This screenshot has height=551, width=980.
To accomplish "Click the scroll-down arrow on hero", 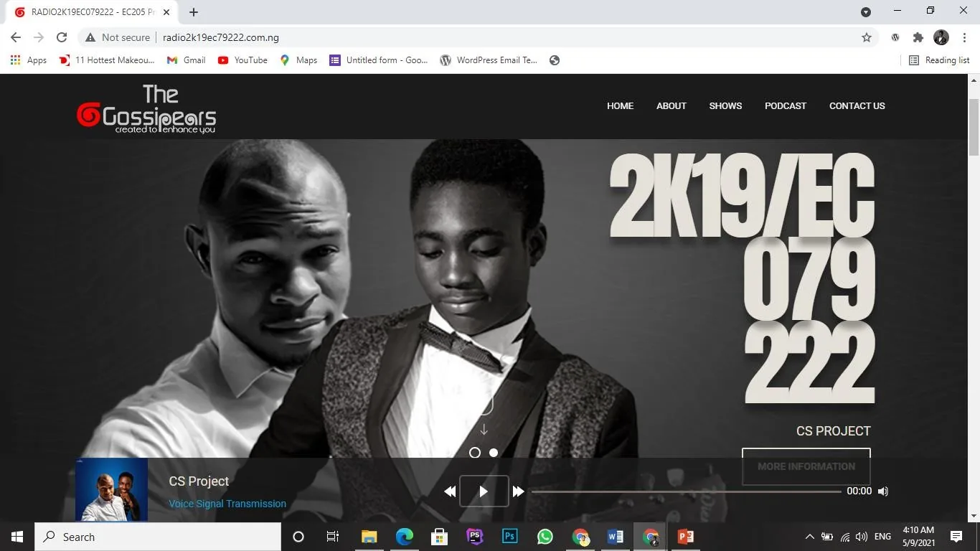I will 484,429.
